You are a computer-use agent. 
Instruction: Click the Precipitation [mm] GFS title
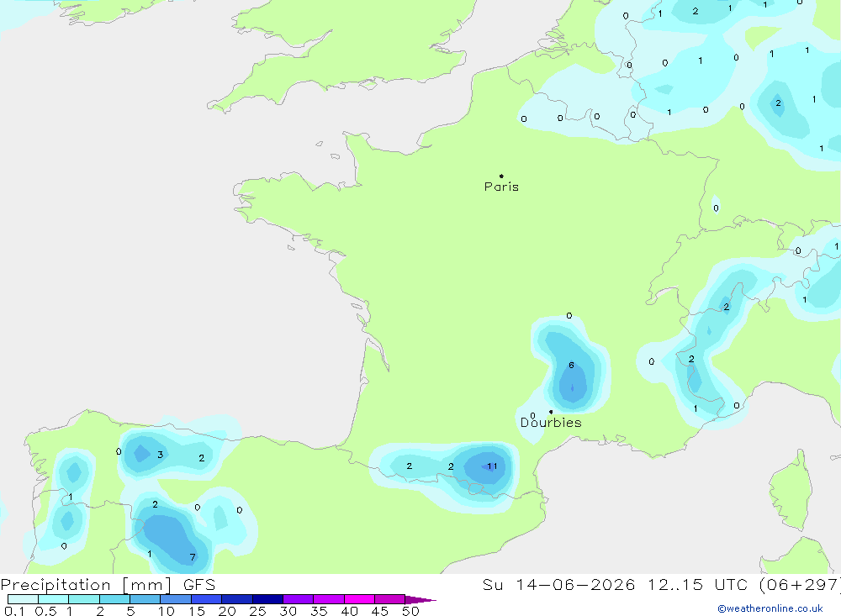tap(108, 585)
